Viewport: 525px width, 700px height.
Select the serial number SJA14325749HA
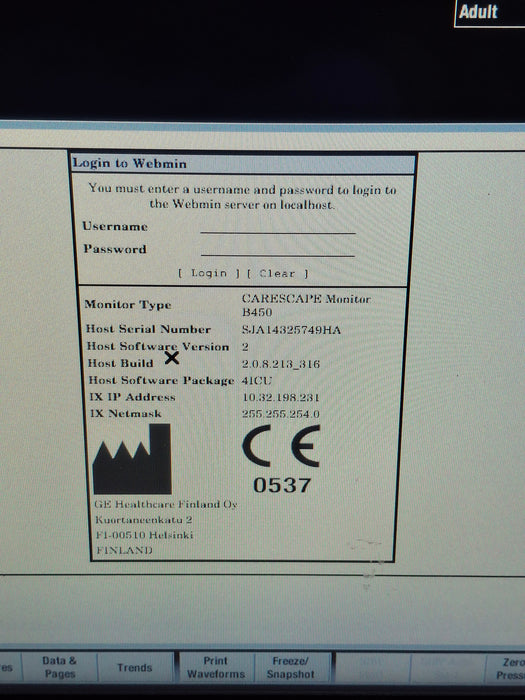291,330
